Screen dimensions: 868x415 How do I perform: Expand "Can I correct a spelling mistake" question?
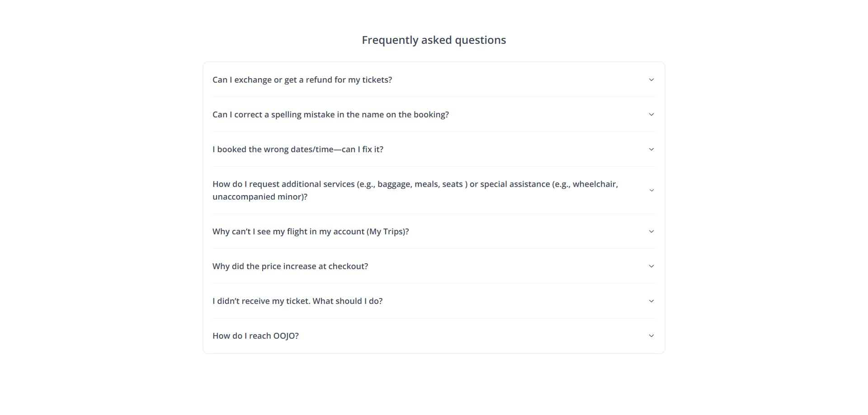[434, 115]
